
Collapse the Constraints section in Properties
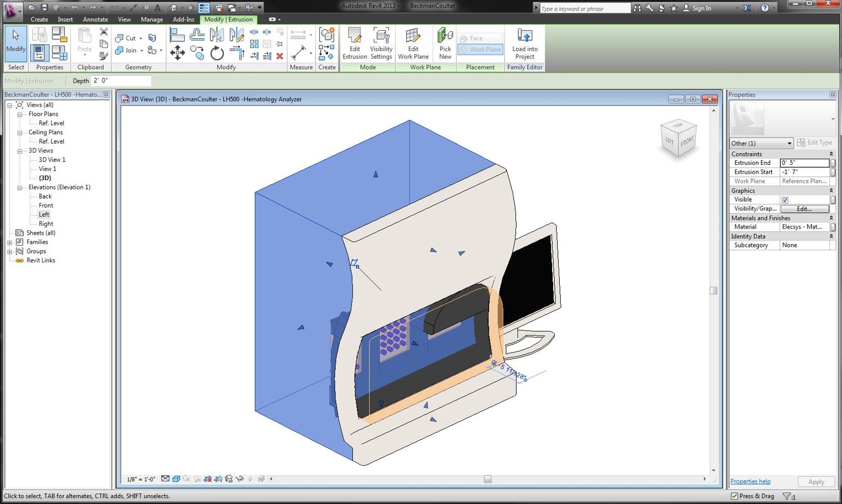click(x=831, y=154)
